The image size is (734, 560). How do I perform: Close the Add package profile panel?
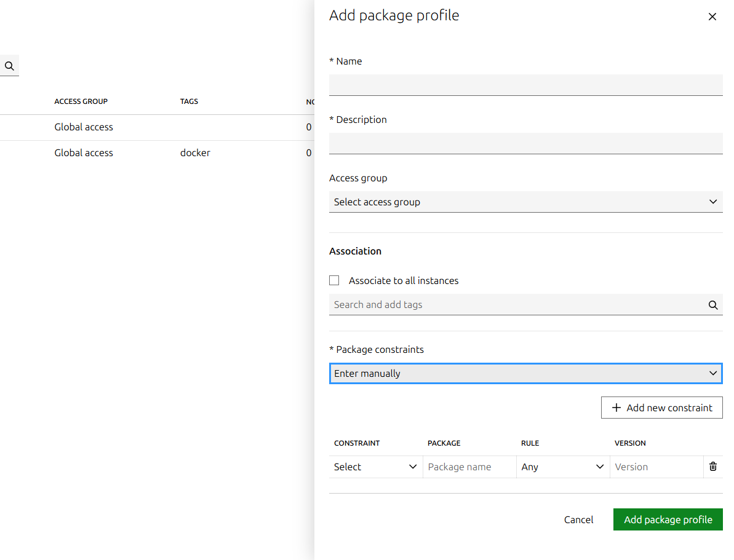click(x=712, y=17)
